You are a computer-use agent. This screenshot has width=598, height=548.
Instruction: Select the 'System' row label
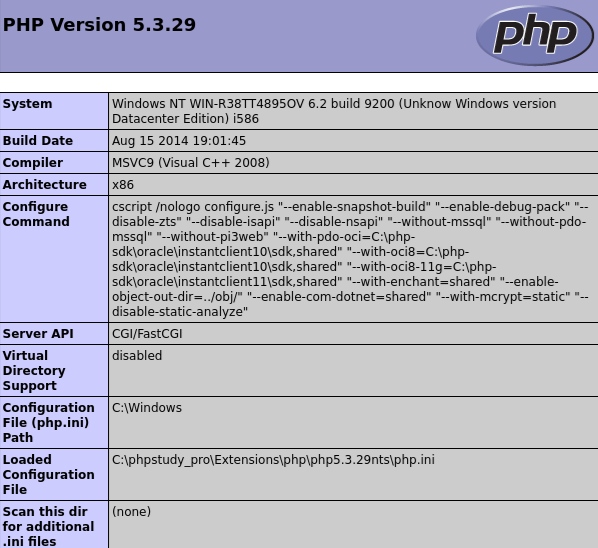tap(27, 104)
